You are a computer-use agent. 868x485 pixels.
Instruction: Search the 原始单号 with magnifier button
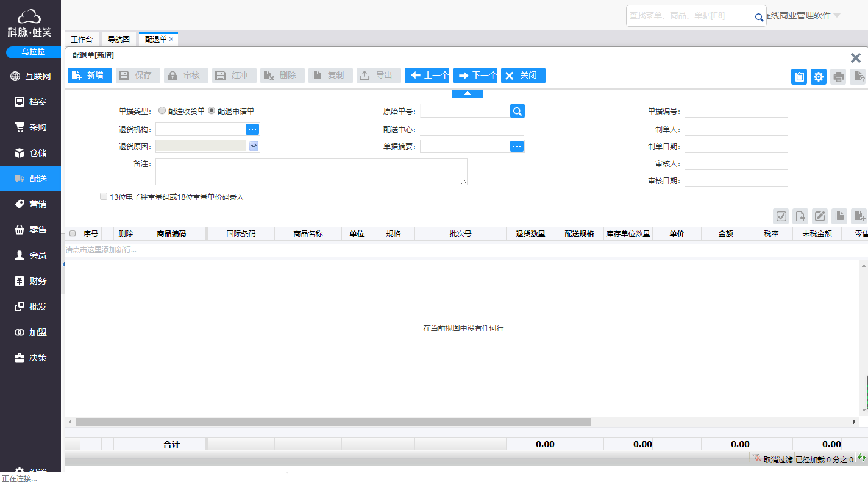pos(517,111)
